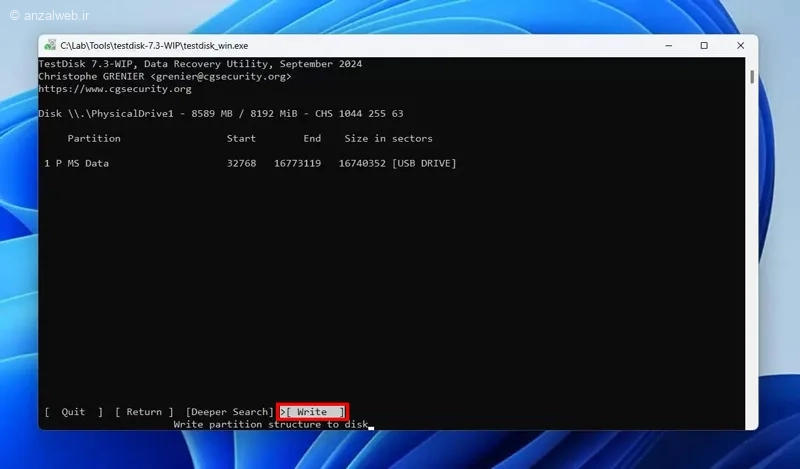Click the Write partition structure hint text

(x=270, y=425)
